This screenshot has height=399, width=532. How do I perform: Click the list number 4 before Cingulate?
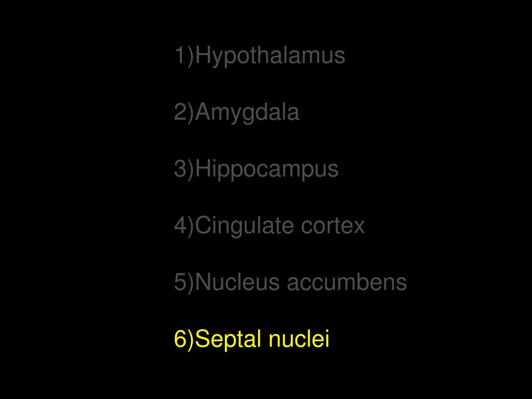180,225
